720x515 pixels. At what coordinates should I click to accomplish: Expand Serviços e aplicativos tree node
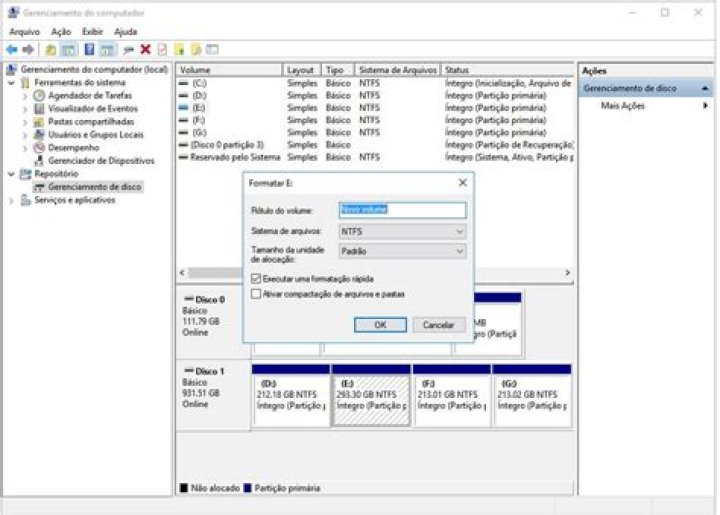coord(11,201)
